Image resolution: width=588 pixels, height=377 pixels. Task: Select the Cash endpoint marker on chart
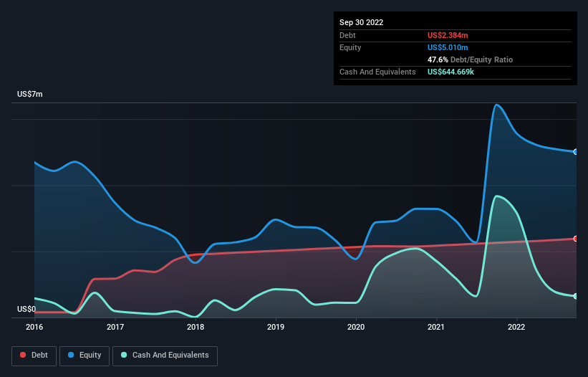coord(576,296)
